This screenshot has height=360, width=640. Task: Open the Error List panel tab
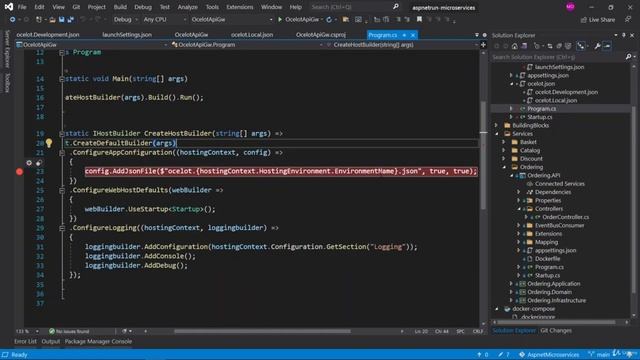pyautogui.click(x=25, y=341)
